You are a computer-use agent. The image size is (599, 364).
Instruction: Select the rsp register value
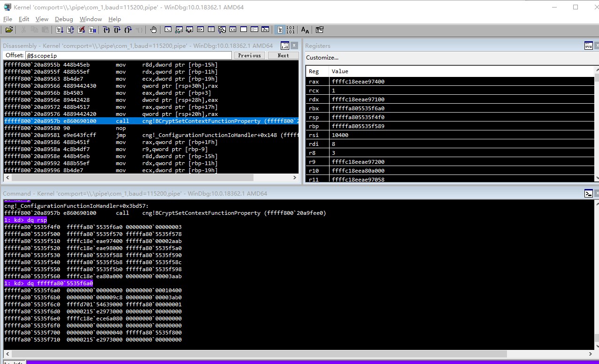pyautogui.click(x=358, y=117)
